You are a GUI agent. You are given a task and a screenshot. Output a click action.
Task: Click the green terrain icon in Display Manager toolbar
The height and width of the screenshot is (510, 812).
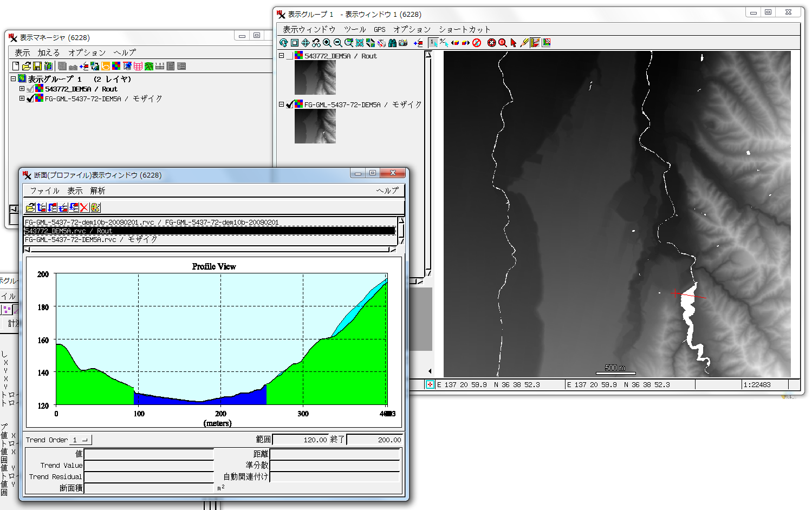149,66
